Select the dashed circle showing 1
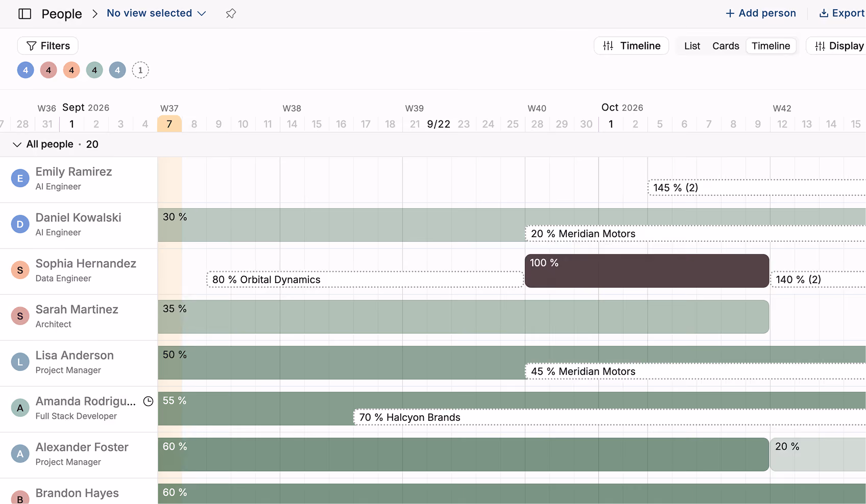Viewport: 866px width, 504px height. (140, 70)
